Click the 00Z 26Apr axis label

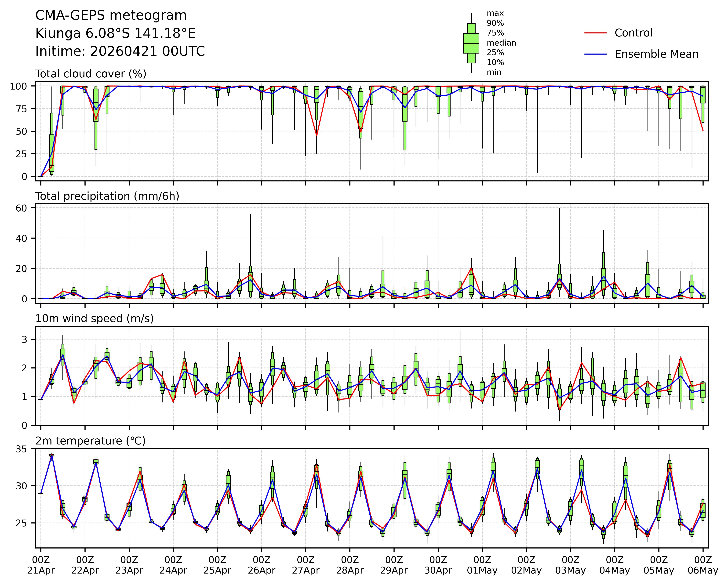(x=261, y=565)
